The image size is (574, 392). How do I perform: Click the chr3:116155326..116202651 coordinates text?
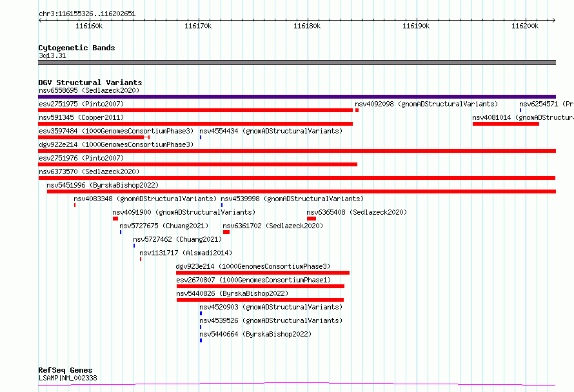(87, 14)
